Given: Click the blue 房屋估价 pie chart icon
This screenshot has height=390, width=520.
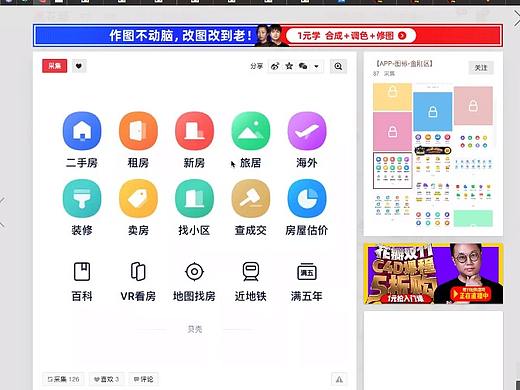Looking at the screenshot, I should pyautogui.click(x=307, y=199).
